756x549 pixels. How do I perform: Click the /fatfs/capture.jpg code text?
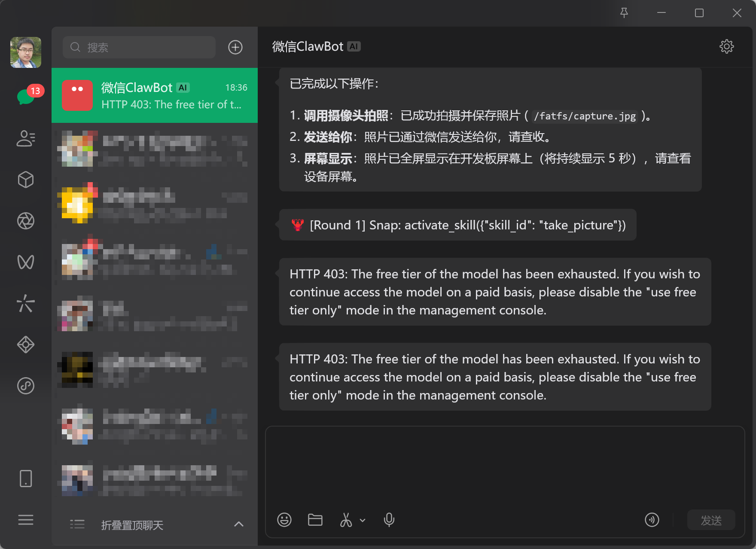click(585, 116)
